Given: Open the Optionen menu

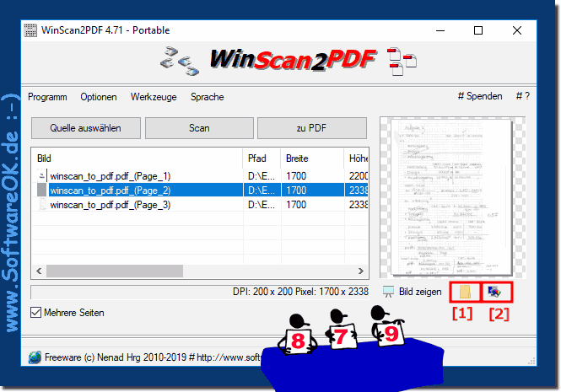Looking at the screenshot, I should tap(99, 97).
